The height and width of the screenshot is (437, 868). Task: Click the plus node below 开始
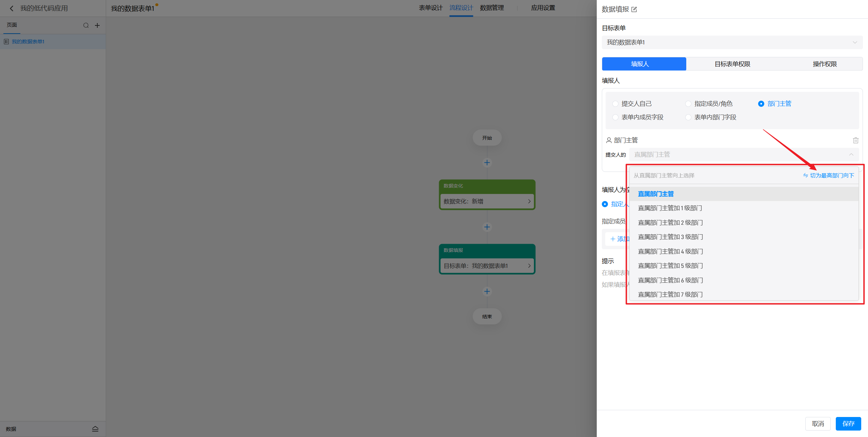click(487, 163)
